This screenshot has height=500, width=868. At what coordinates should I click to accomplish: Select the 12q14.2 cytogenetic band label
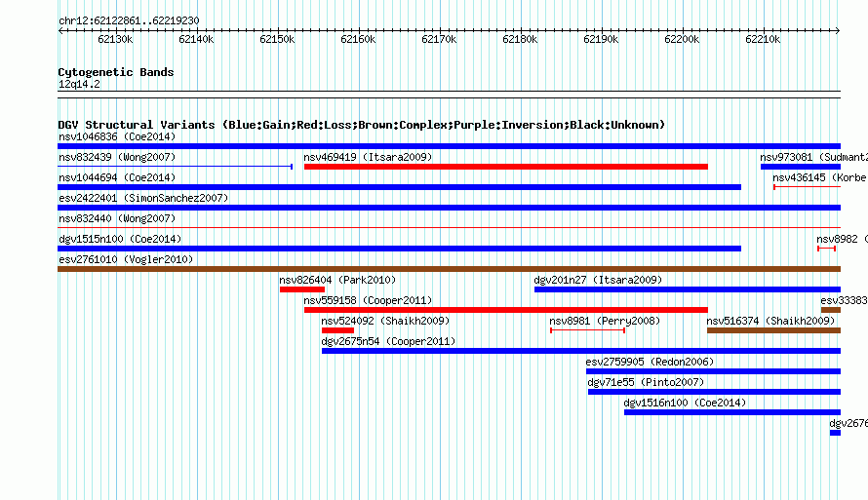coord(79,84)
